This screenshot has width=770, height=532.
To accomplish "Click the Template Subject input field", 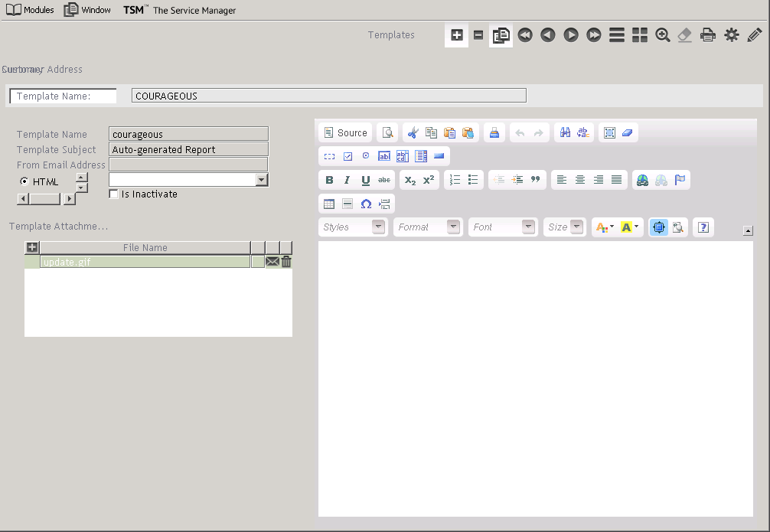I will (189, 149).
